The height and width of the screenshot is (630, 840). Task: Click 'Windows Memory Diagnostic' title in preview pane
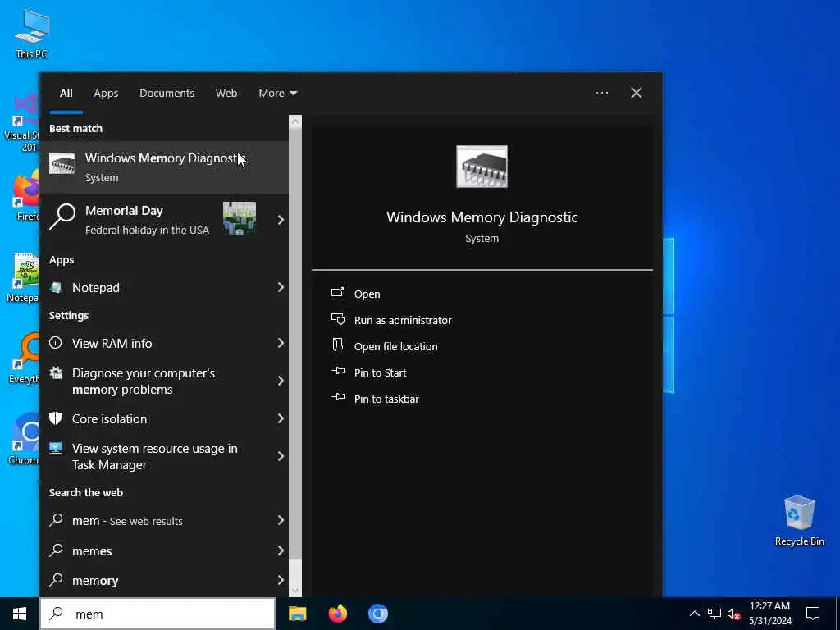pyautogui.click(x=482, y=217)
